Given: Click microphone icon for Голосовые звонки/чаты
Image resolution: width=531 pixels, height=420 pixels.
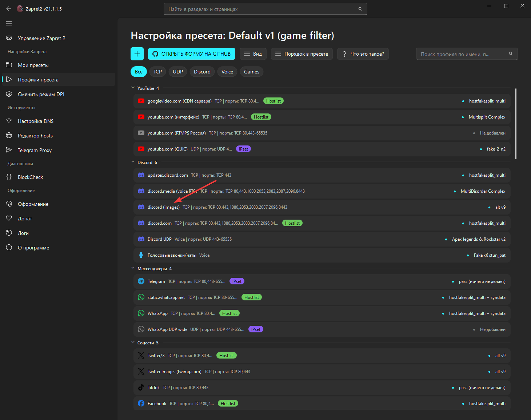Looking at the screenshot, I should coord(141,255).
